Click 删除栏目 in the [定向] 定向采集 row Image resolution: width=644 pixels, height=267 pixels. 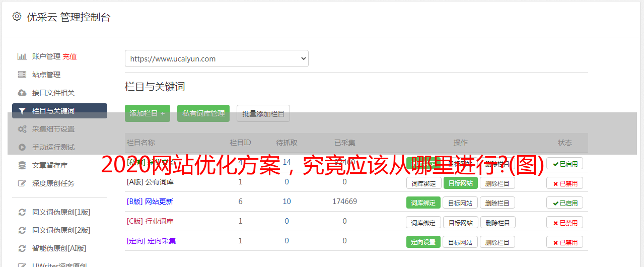(497, 242)
